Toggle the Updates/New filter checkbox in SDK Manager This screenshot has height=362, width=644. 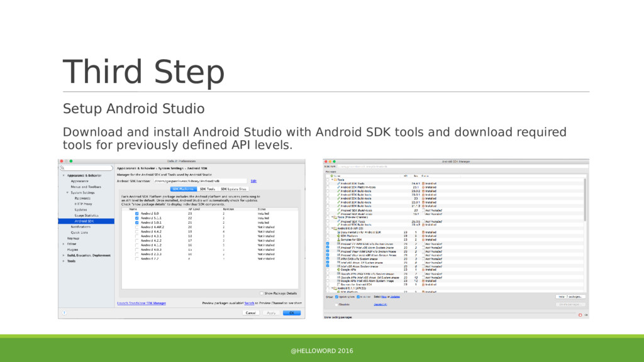click(336, 297)
